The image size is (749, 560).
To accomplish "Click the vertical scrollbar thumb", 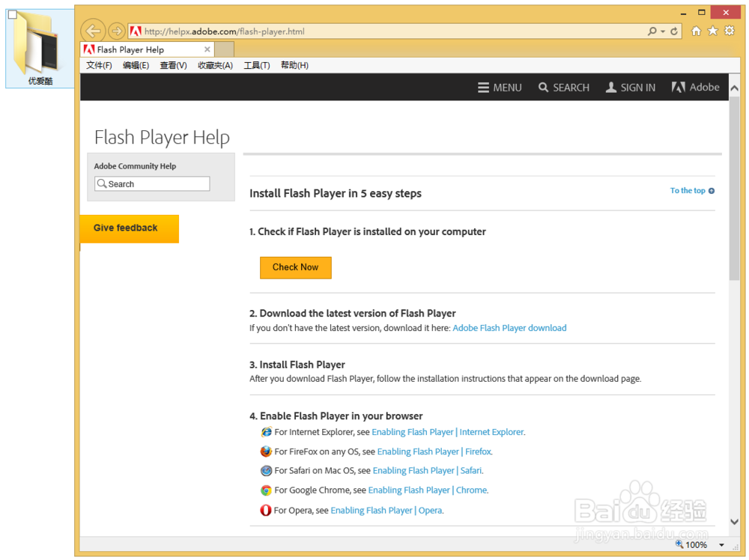I will coord(734,188).
